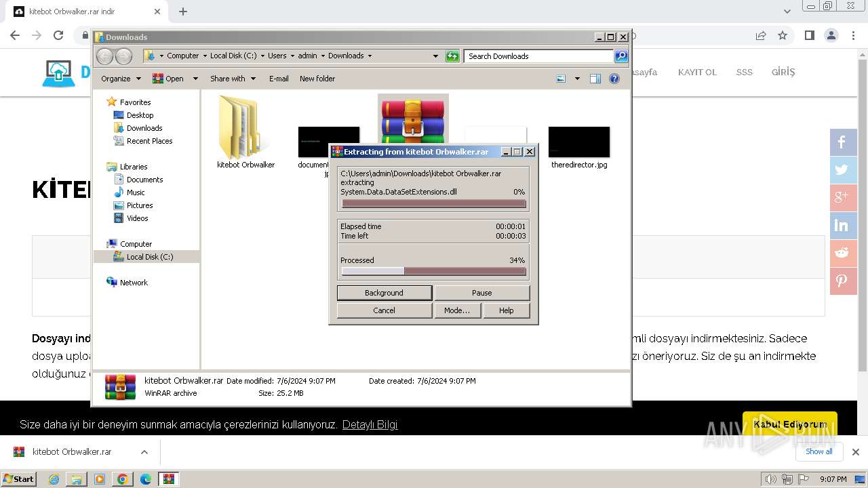
Task: Toggle the preview pane icon in Explorer
Action: coord(595,79)
